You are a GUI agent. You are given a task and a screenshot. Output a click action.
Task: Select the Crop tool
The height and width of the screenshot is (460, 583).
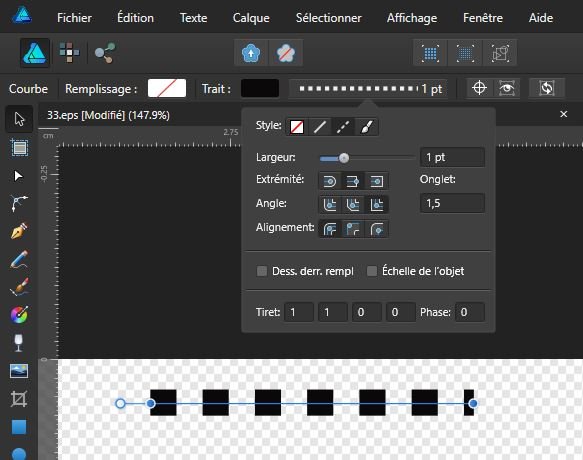(19, 399)
